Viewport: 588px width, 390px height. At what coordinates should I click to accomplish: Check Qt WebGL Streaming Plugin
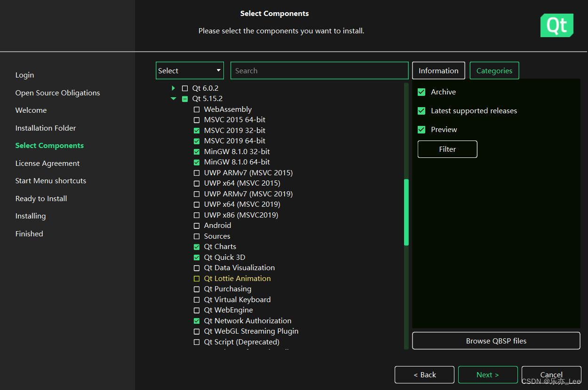point(197,331)
